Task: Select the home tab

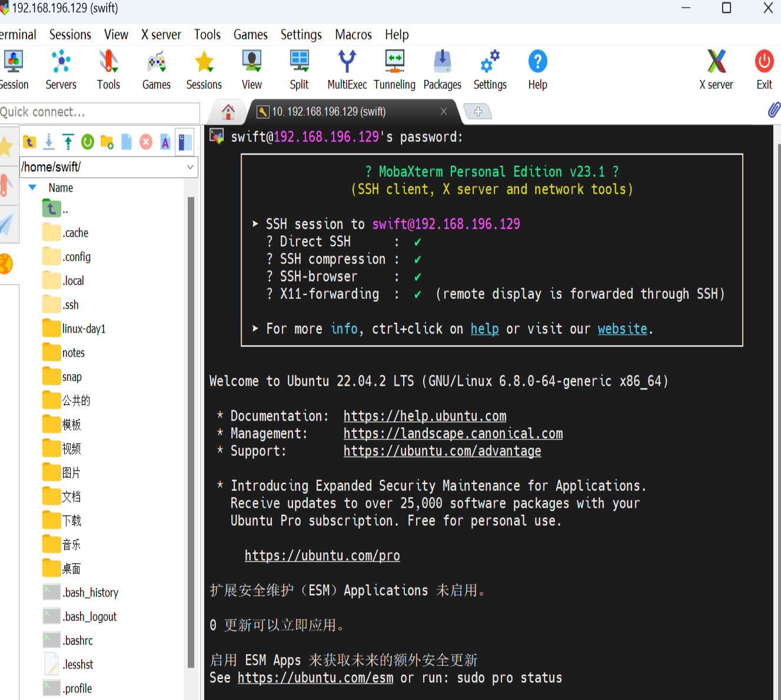Action: (x=228, y=111)
